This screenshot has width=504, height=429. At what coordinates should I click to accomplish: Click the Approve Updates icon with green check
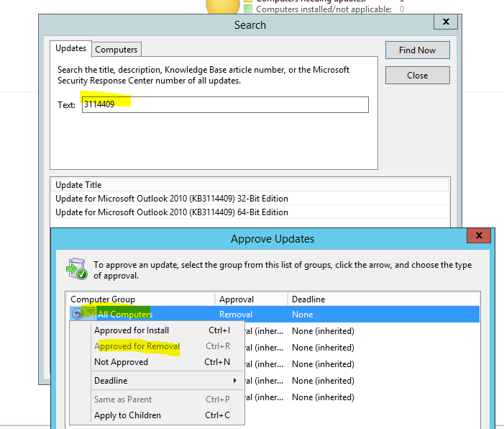(77, 268)
